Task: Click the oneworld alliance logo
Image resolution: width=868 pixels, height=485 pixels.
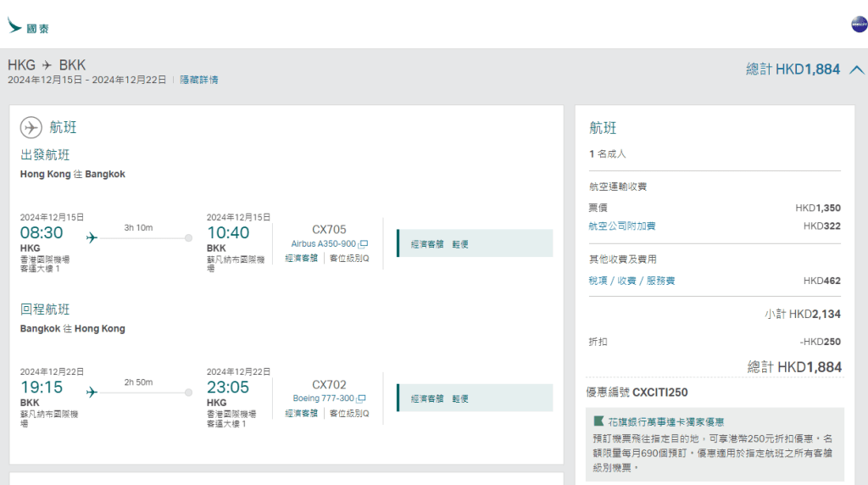Action: (x=859, y=25)
